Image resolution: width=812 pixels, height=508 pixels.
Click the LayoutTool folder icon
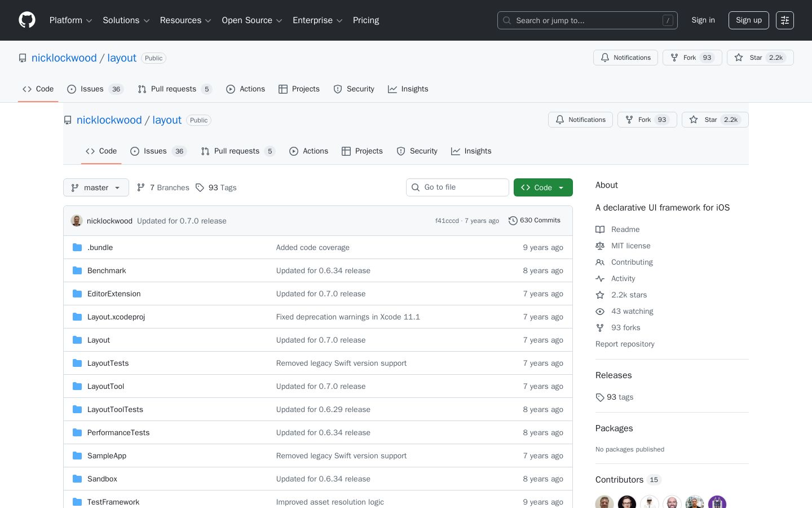tap(77, 386)
